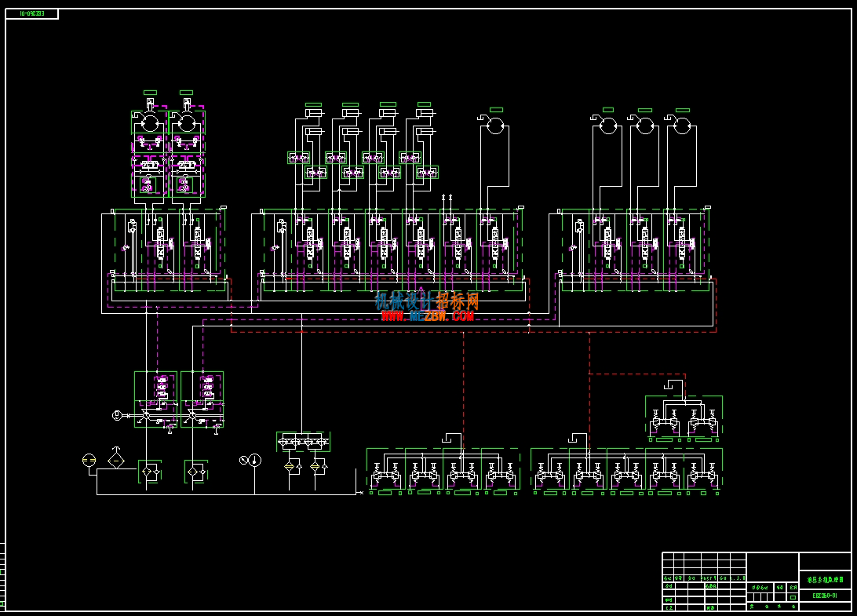Select the E82250-01 drawing code in the title block
857x616 pixels.
(x=825, y=596)
